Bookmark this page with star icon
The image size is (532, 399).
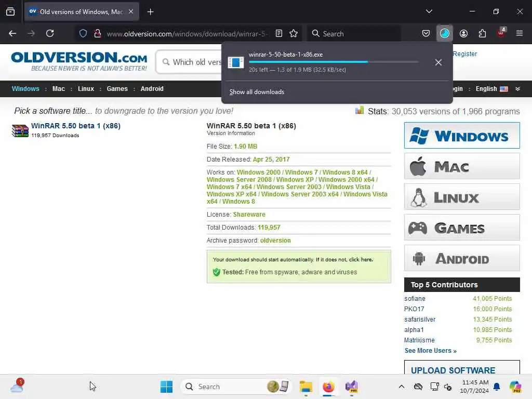tap(294, 33)
